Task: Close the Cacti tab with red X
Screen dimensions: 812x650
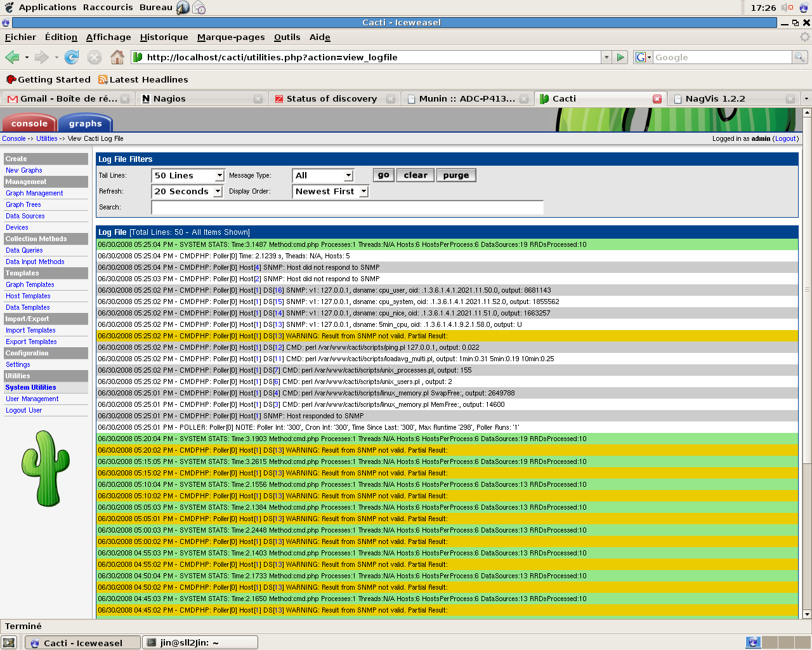Action: tap(657, 99)
